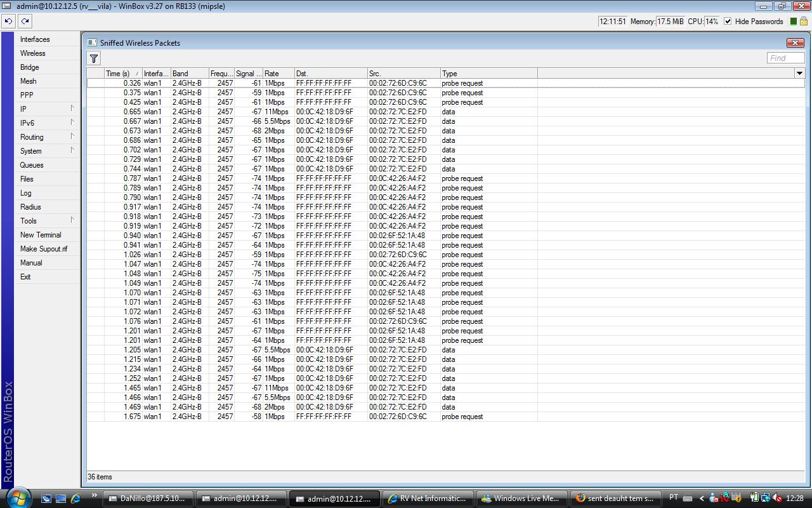Sort by the Frequency column header

click(222, 74)
